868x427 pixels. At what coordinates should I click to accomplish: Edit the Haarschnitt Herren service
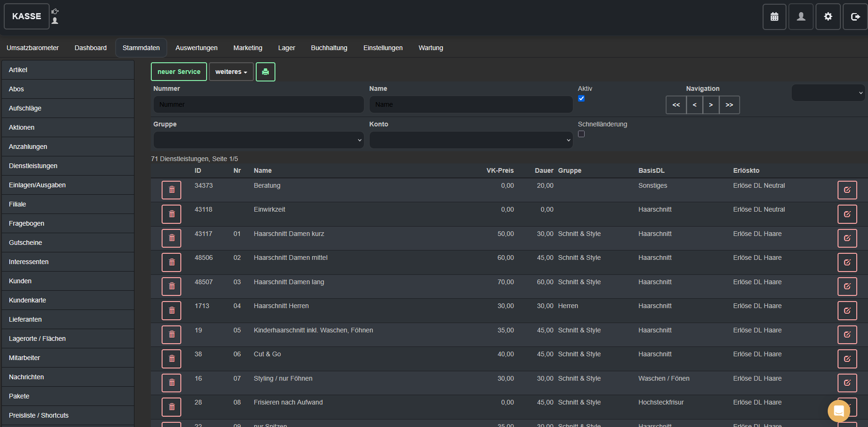pyautogui.click(x=847, y=310)
